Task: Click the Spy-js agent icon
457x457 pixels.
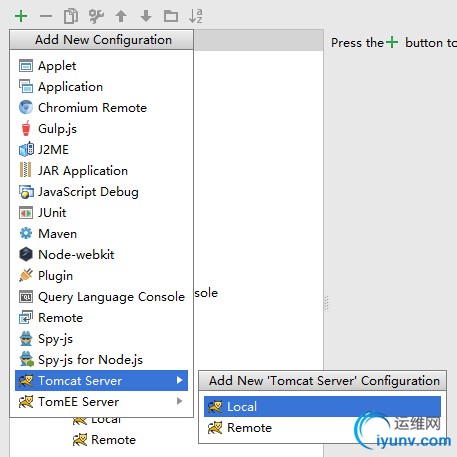Action: tap(26, 339)
